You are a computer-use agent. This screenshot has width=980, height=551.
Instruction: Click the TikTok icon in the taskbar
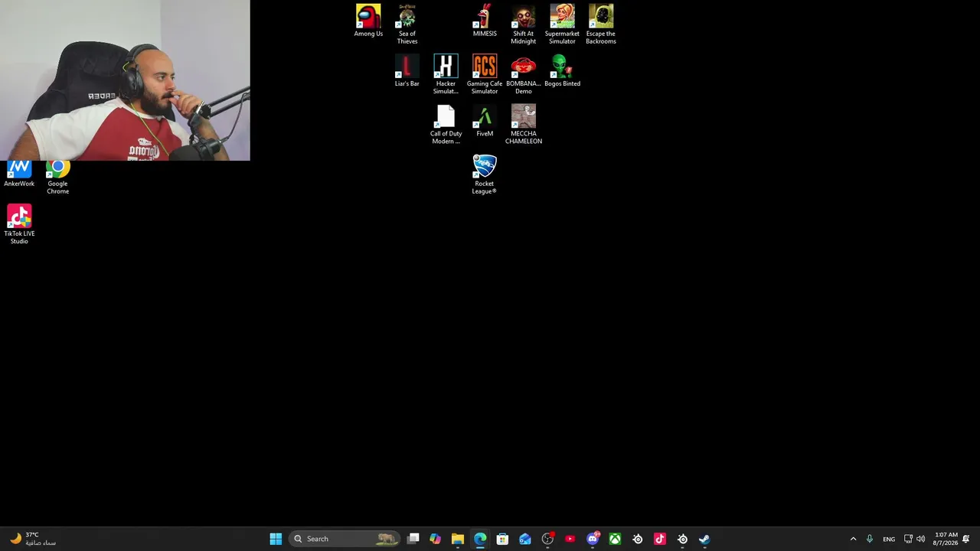click(660, 539)
